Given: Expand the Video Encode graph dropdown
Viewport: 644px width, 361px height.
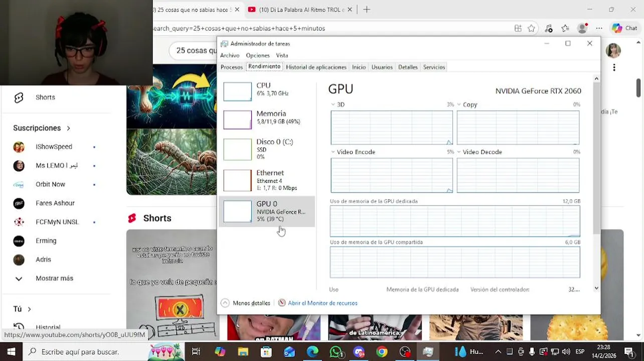Looking at the screenshot, I should pyautogui.click(x=334, y=152).
